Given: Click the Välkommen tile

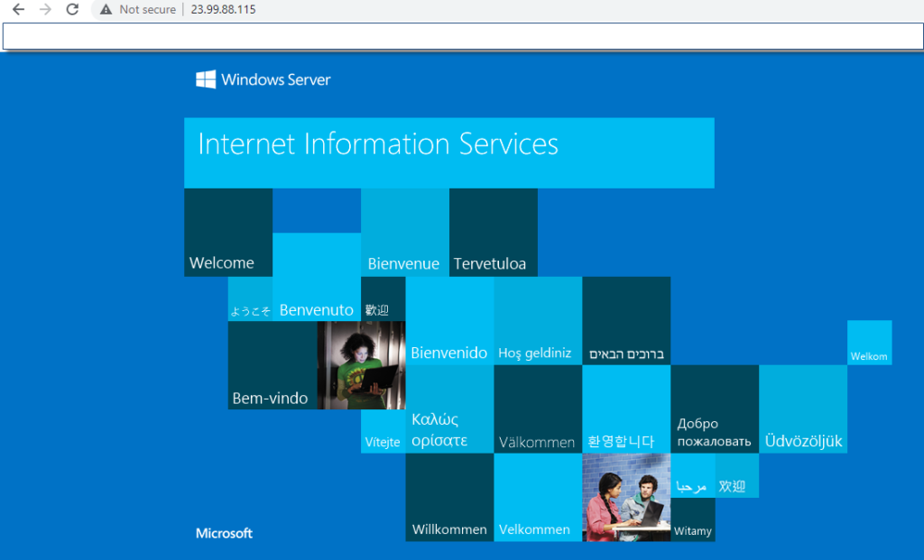Looking at the screenshot, I should click(x=538, y=409).
